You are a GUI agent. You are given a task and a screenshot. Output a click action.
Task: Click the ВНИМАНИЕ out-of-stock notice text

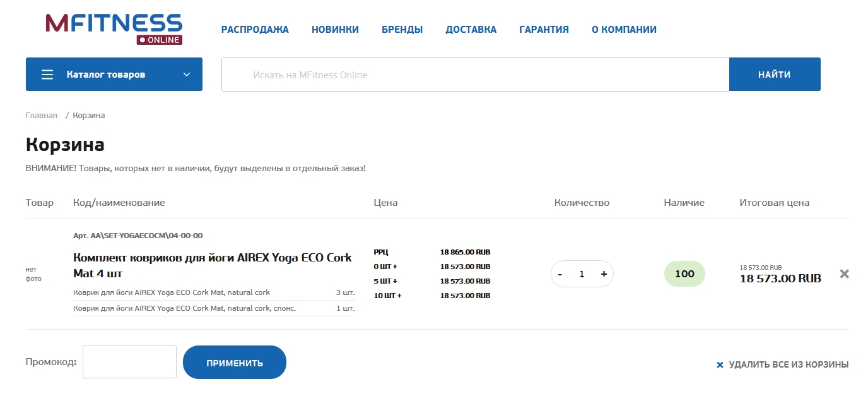(196, 169)
